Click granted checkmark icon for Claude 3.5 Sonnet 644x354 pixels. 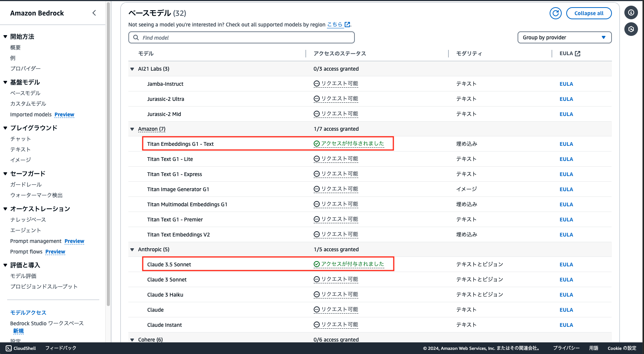(317, 264)
